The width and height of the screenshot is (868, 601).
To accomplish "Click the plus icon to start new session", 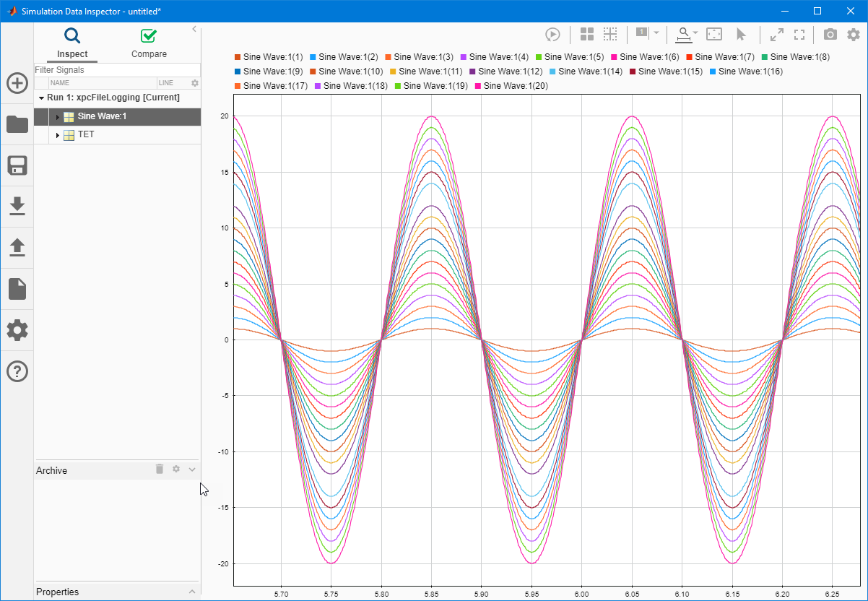I will coord(17,83).
